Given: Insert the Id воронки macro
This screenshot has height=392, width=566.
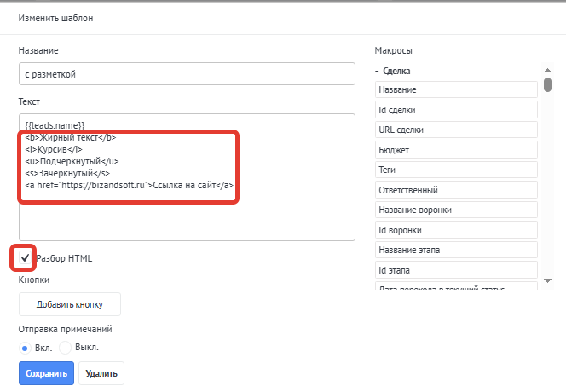Looking at the screenshot, I should [456, 230].
